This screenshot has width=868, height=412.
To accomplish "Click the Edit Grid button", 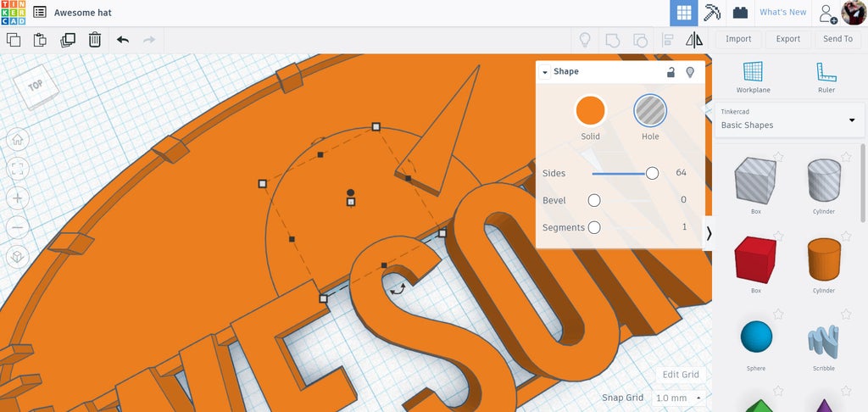I will pyautogui.click(x=681, y=375).
